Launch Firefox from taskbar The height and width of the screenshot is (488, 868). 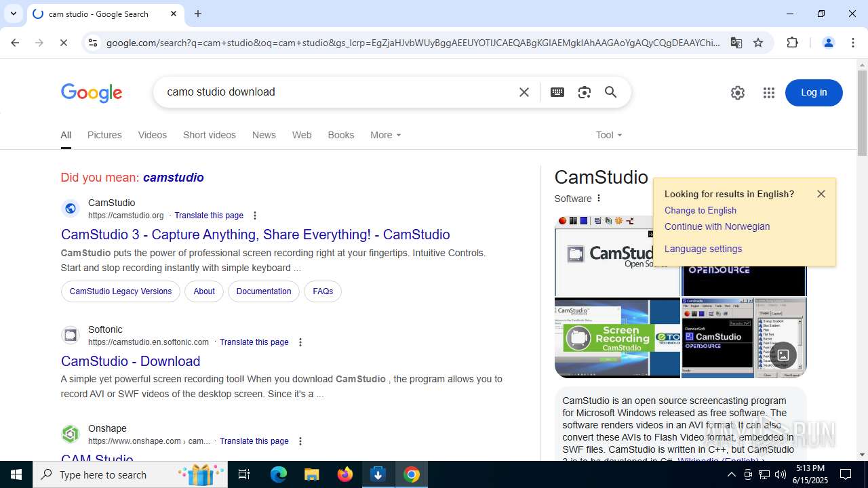pyautogui.click(x=345, y=474)
